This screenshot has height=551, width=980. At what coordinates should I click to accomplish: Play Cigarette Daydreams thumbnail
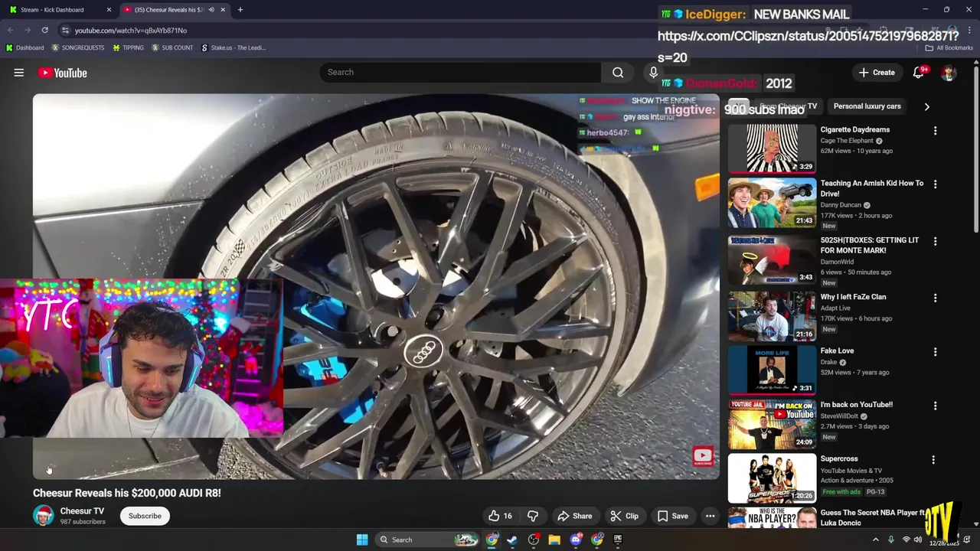pos(772,148)
